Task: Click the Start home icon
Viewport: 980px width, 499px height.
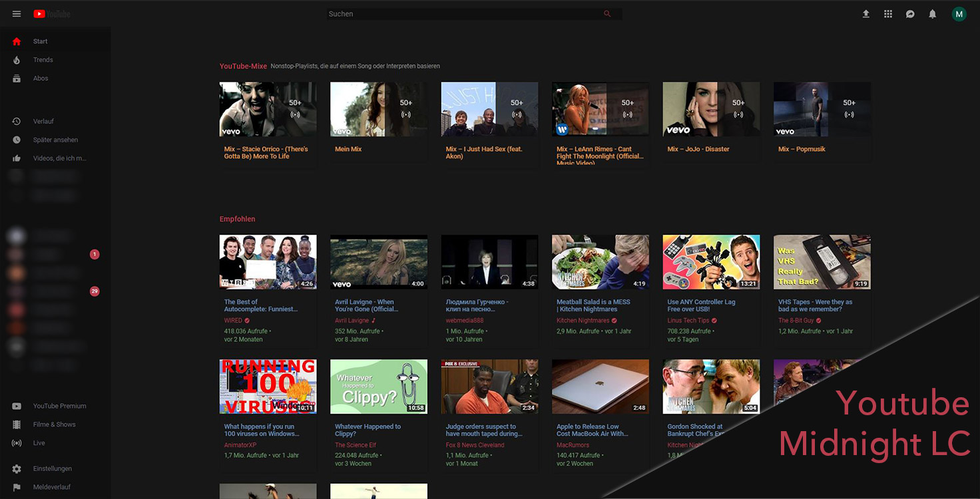Action: (x=17, y=41)
